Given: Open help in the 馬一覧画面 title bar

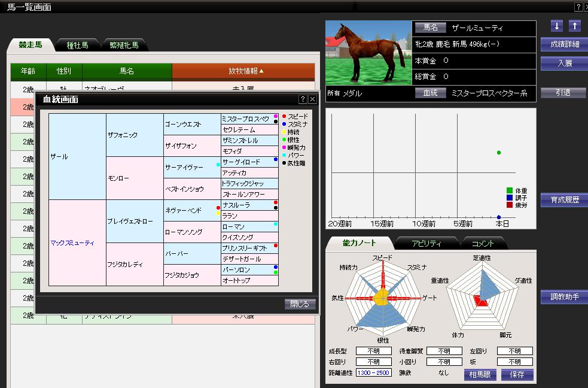Looking at the screenshot, I should click(x=578, y=7).
